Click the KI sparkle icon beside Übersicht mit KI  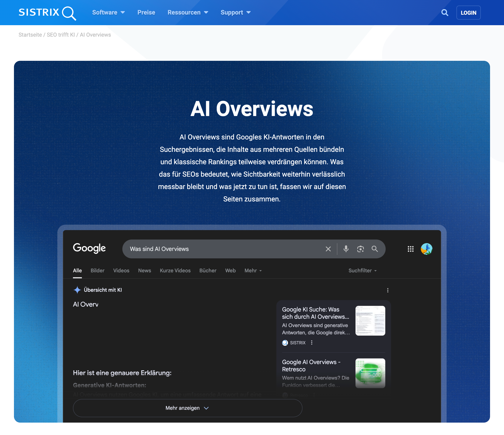77,290
